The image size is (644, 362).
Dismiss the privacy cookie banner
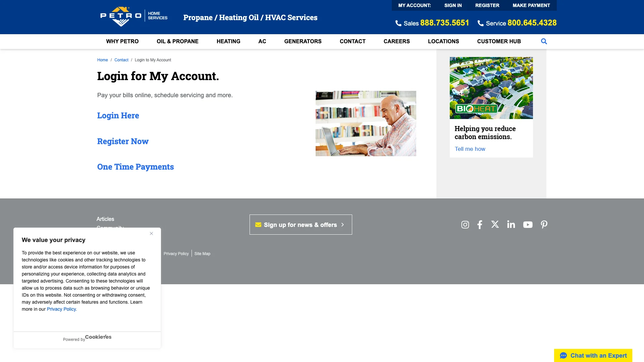point(151,233)
